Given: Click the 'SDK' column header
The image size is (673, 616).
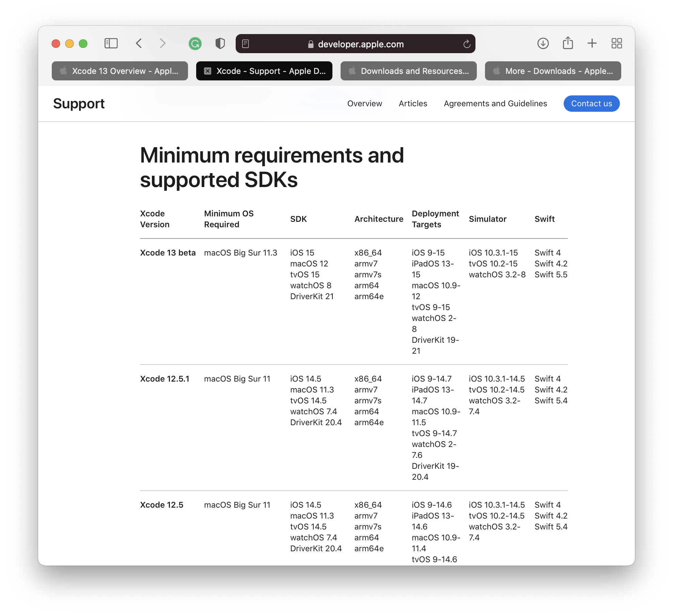Looking at the screenshot, I should [298, 219].
